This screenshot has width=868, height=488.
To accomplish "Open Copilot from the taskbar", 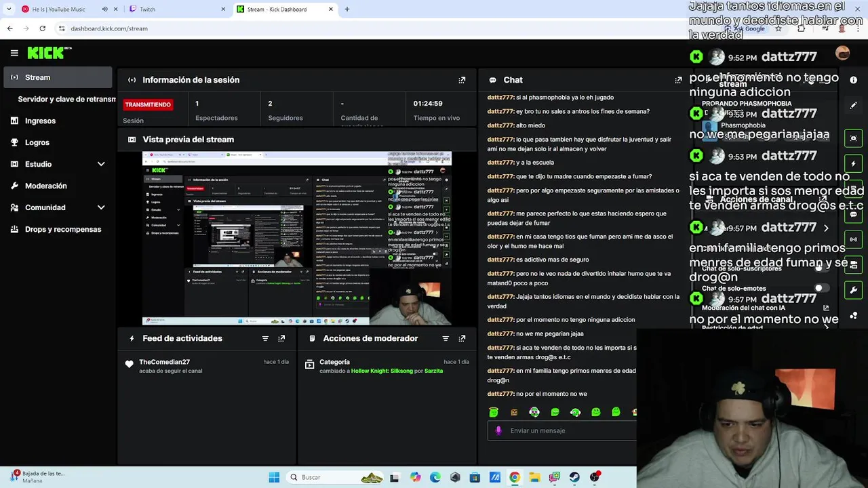I will click(415, 477).
